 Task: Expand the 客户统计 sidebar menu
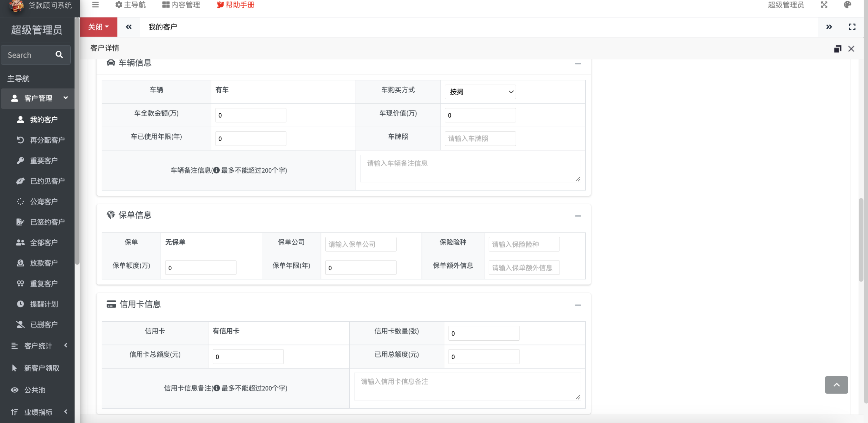(38, 346)
